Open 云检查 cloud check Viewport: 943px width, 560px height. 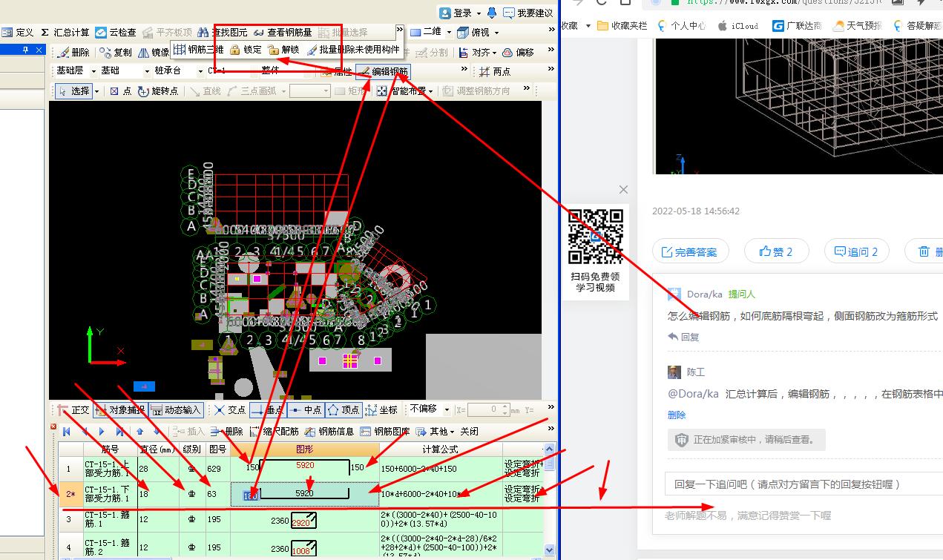click(116, 33)
